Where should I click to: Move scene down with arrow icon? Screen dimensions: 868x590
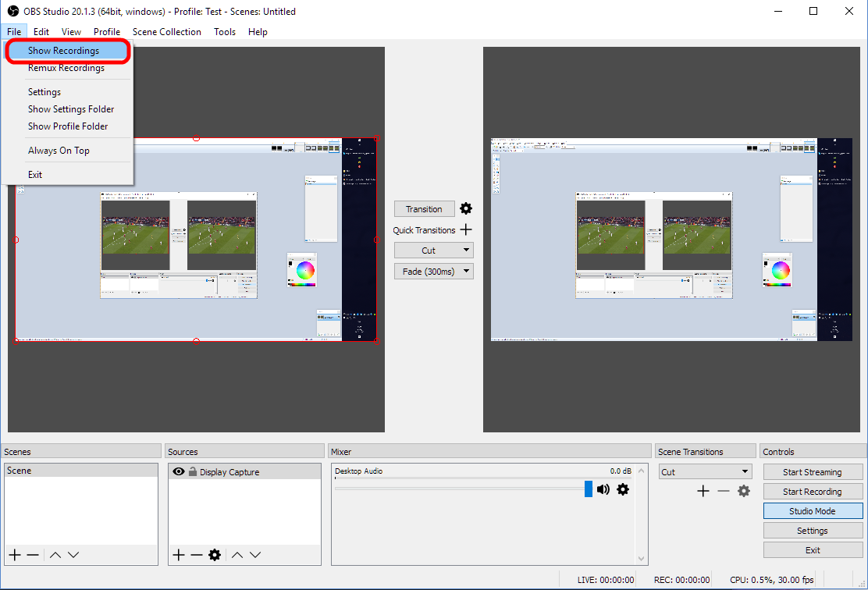pyautogui.click(x=73, y=555)
